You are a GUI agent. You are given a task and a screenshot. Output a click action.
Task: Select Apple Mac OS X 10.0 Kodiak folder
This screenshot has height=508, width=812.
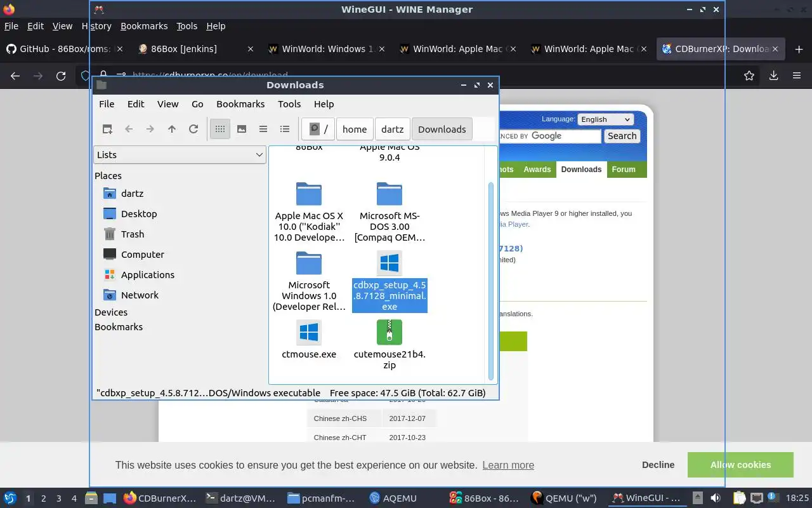tap(309, 212)
